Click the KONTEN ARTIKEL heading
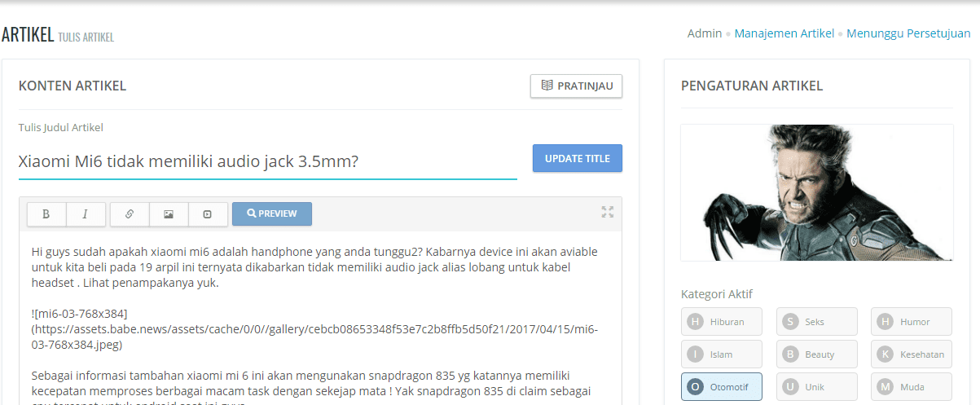The width and height of the screenshot is (980, 405). point(73,86)
